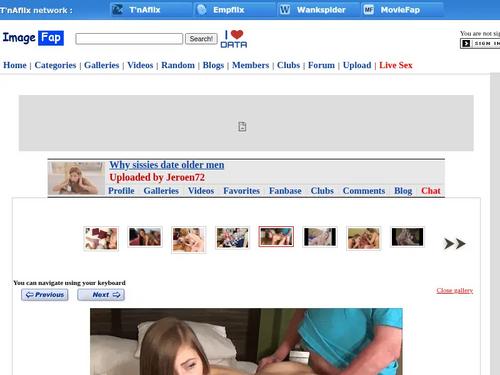Click the page's vertical scrollbar

495,224
